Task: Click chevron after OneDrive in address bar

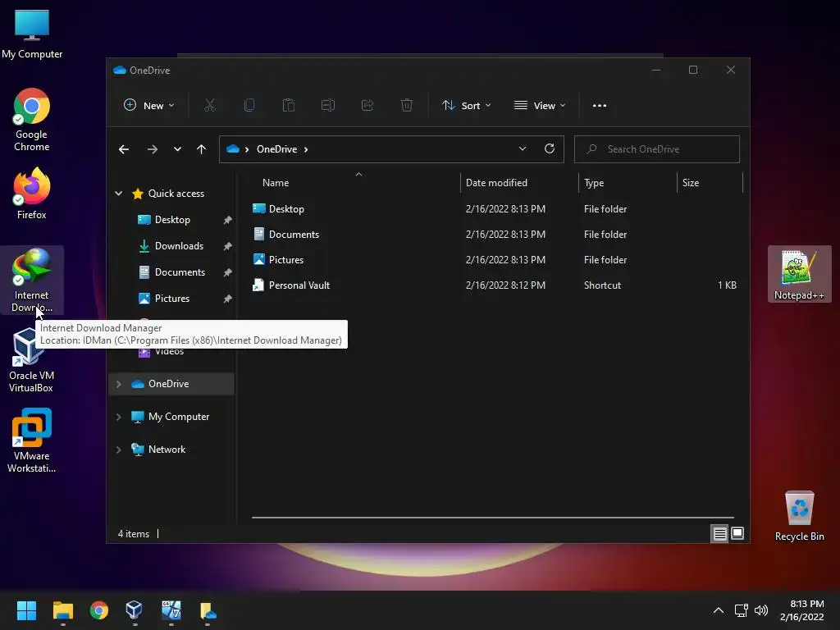Action: click(306, 149)
